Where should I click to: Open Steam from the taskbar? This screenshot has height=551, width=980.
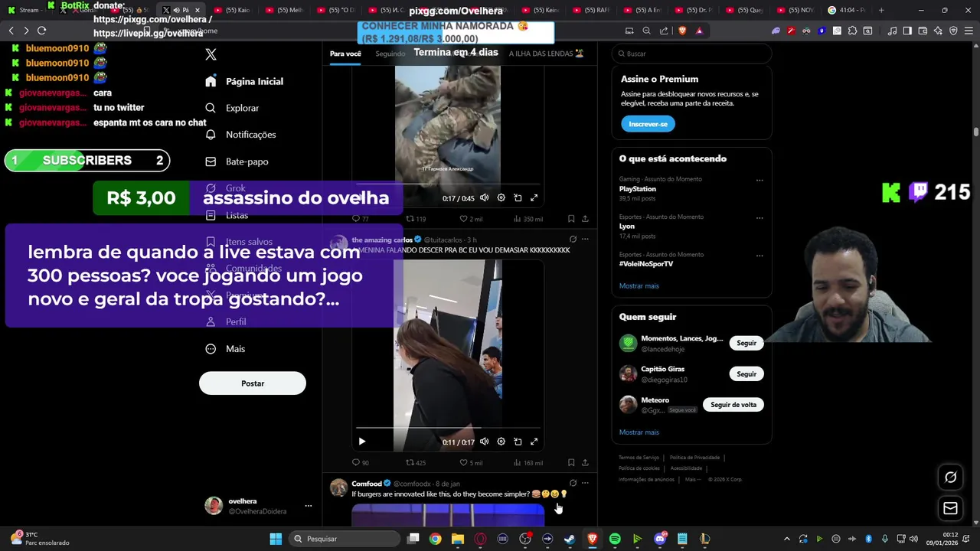[x=570, y=539]
